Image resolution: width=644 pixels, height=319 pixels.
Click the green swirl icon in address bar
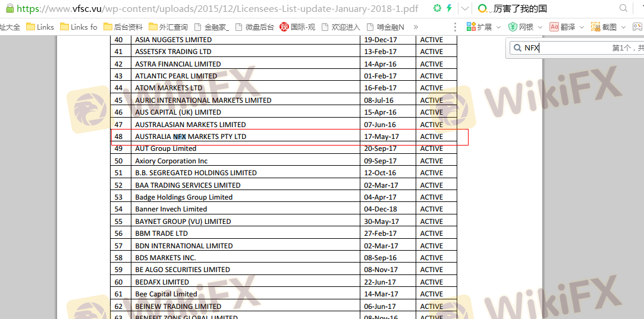(438, 8)
